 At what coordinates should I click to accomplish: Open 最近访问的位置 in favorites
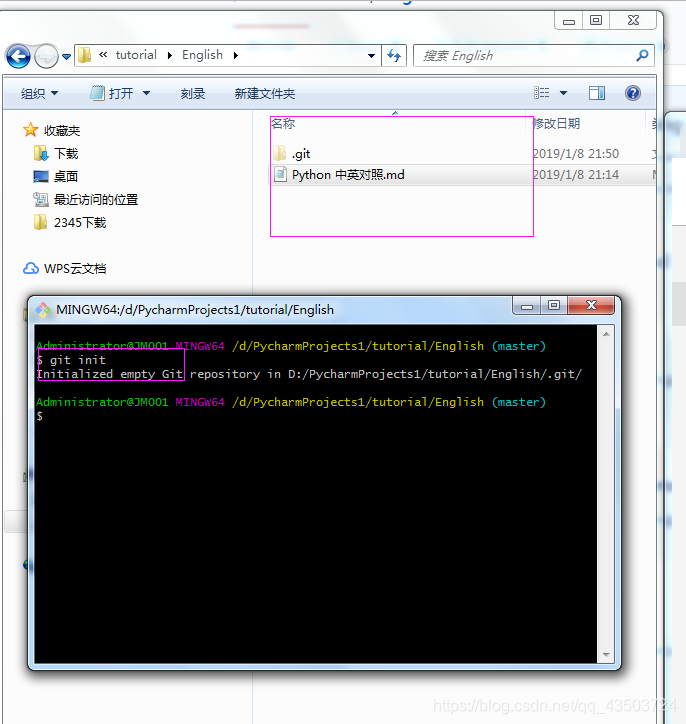click(x=96, y=199)
